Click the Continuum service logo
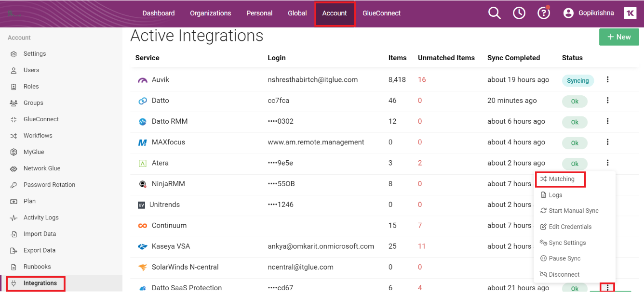Image resolution: width=644 pixels, height=295 pixels. [143, 226]
